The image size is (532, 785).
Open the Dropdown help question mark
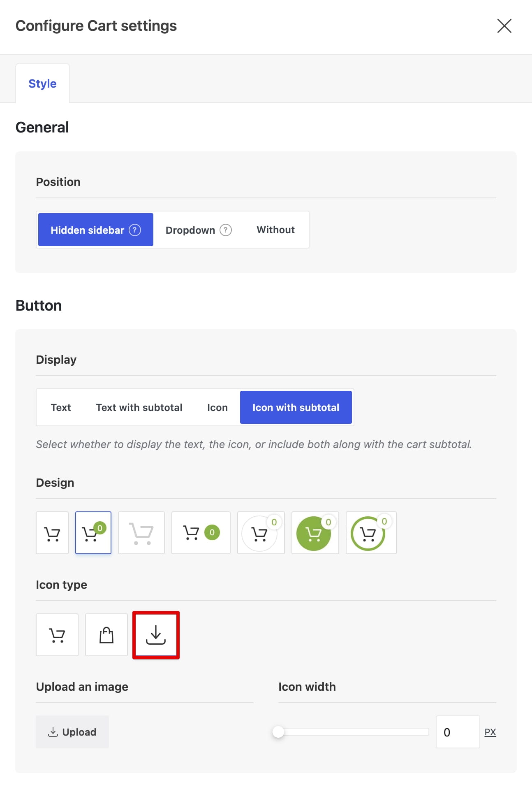point(226,230)
